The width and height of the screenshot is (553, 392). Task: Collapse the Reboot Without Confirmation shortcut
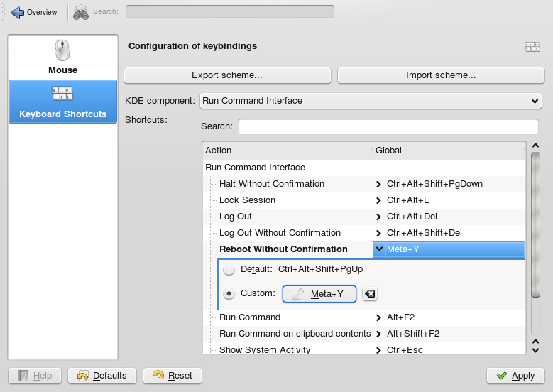point(379,249)
